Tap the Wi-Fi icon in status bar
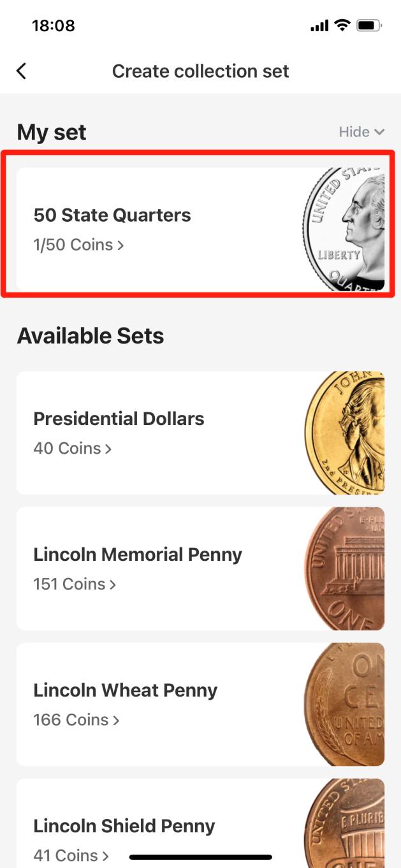The width and height of the screenshot is (401, 868). tap(342, 25)
